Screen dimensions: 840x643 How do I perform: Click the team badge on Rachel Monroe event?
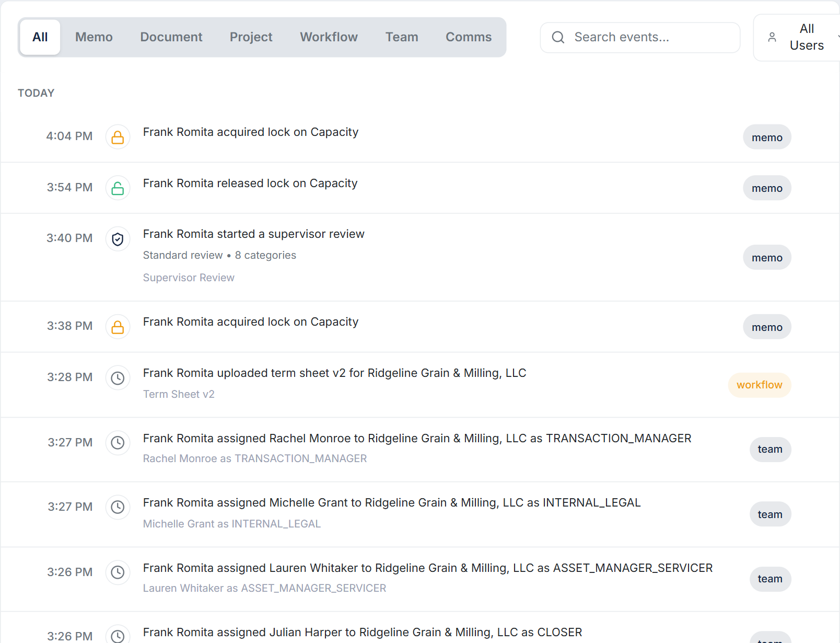pyautogui.click(x=770, y=449)
